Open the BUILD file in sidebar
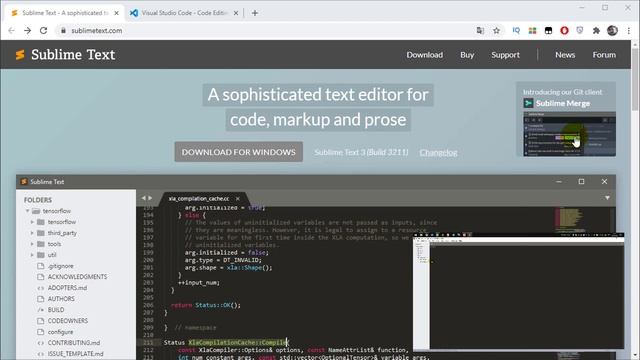Viewport: 640px width, 360px height. (x=56, y=310)
